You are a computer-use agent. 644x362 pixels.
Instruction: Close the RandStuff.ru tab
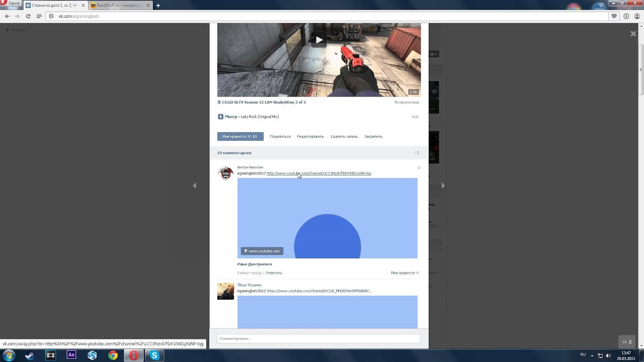point(147,6)
